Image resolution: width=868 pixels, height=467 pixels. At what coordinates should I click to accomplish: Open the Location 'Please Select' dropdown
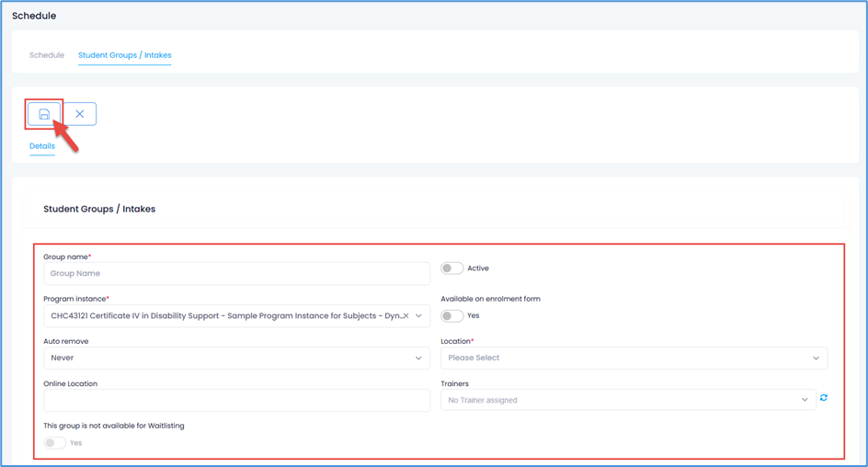[625, 358]
